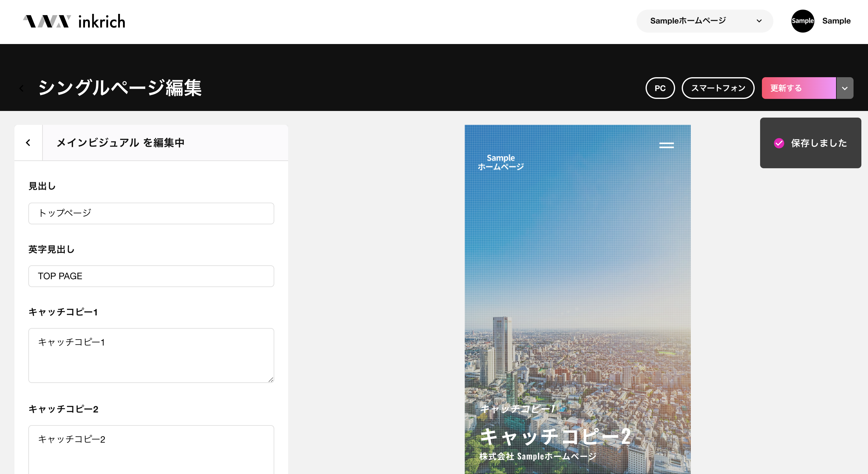Screen dimensions: 868x474
Task: Click the 見出し label
Action: click(42, 186)
